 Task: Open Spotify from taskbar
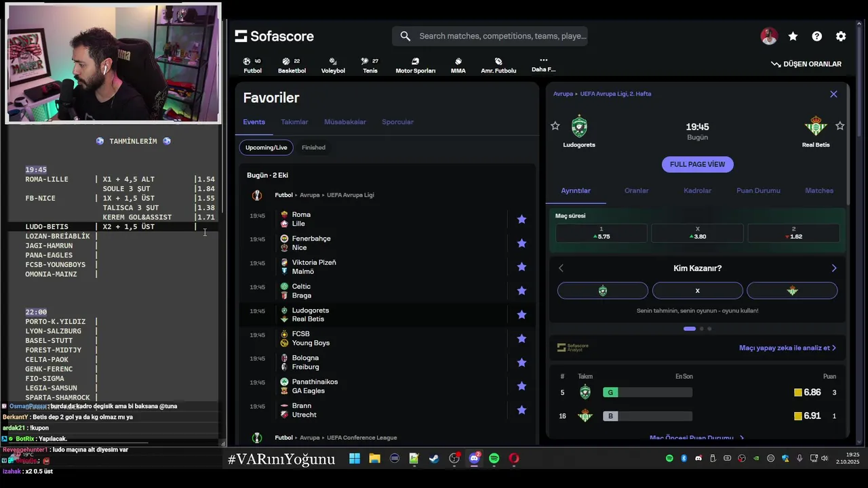coord(494,459)
